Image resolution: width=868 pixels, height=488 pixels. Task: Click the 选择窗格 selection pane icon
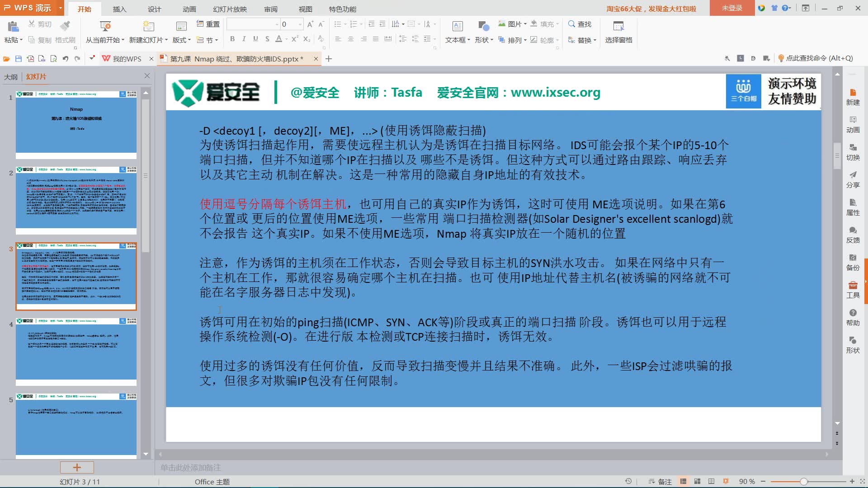(x=618, y=32)
